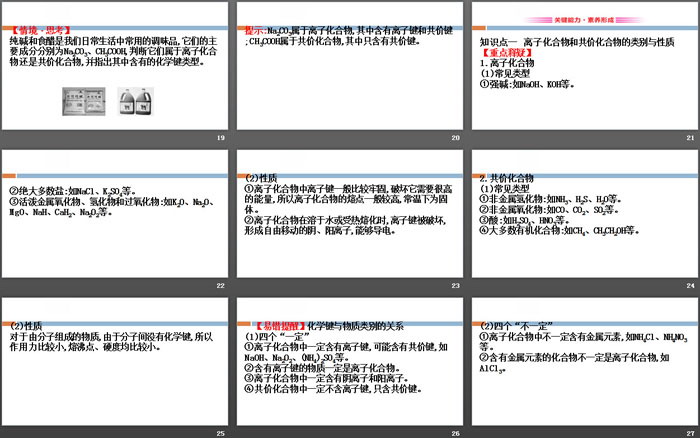This screenshot has width=700, height=438.
Task: Click the small top-right corner icon on slide 27
Action: 689,303
